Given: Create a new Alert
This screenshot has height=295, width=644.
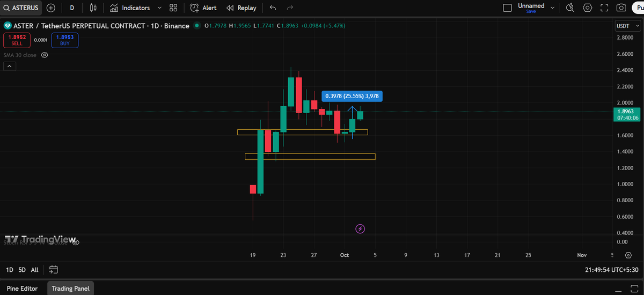Looking at the screenshot, I should 203,8.
